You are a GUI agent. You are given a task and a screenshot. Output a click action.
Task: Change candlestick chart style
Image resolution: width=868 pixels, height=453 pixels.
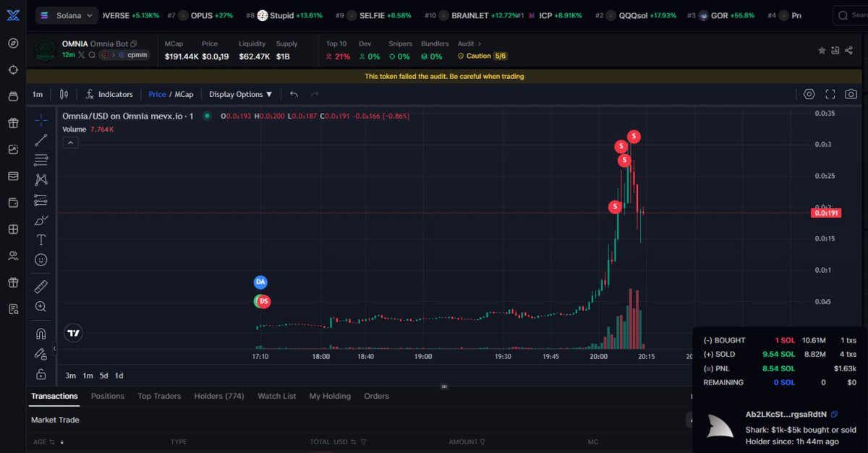click(x=64, y=94)
